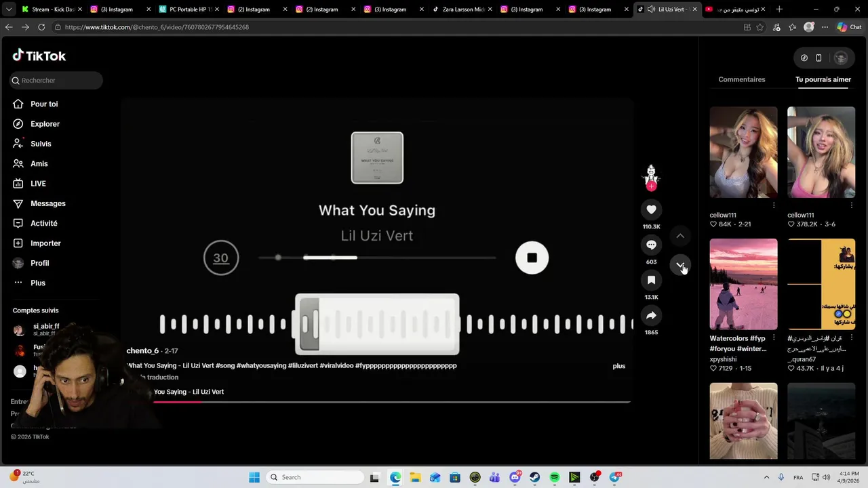The width and height of the screenshot is (868, 488).
Task: Seek on the pink video progress bar
Action: pyautogui.click(x=392, y=402)
